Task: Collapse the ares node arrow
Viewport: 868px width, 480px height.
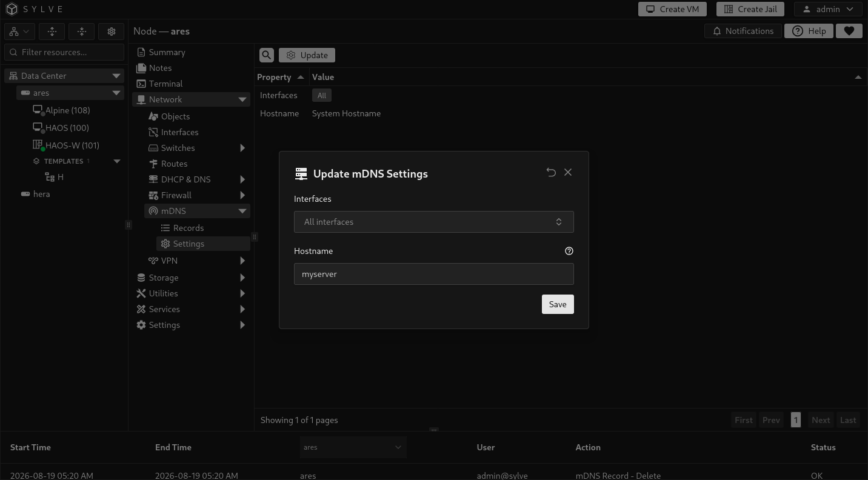Action: [116, 93]
